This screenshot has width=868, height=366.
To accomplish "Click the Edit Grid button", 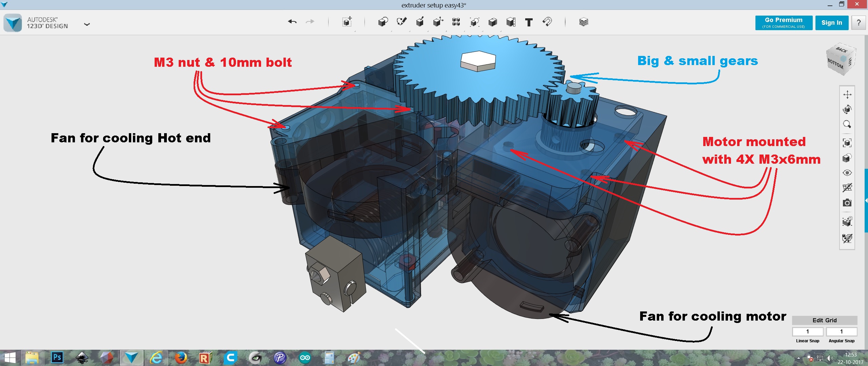I will point(824,320).
